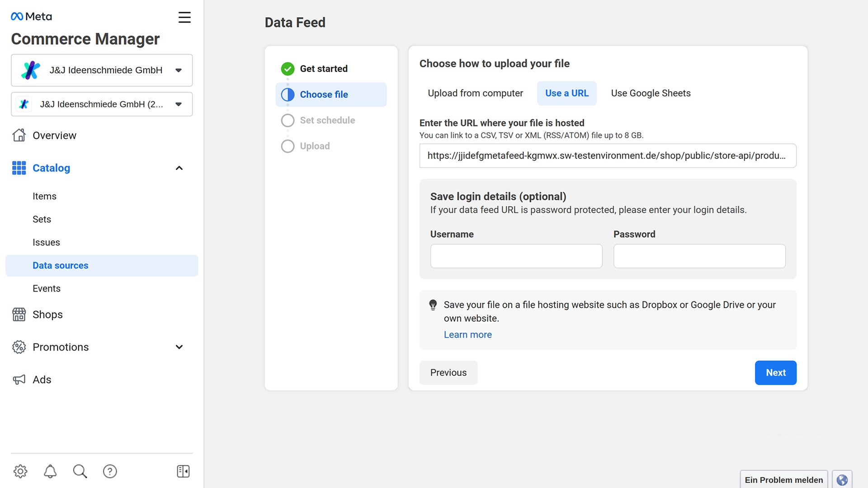Focus the Username input field
Image resolution: width=868 pixels, height=488 pixels.
click(x=516, y=256)
